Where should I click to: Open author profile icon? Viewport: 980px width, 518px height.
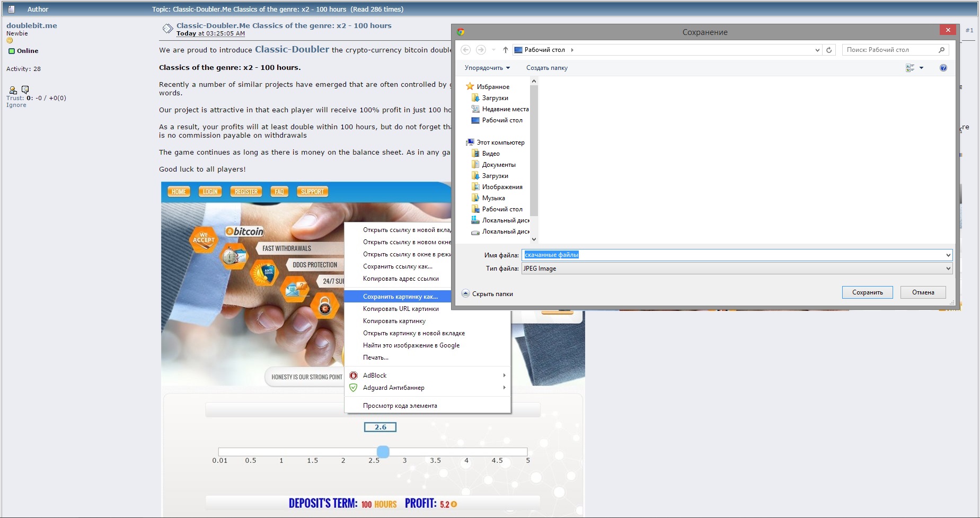[x=13, y=90]
